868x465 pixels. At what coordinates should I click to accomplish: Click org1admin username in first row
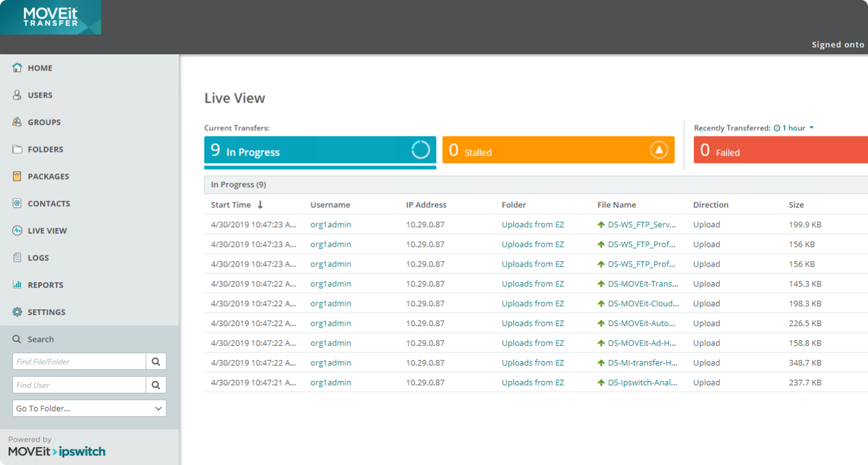331,225
